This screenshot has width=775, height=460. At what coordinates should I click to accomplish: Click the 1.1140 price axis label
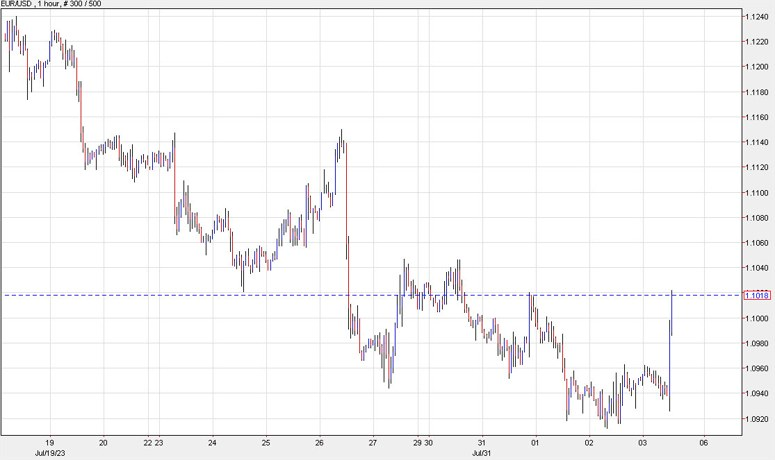point(756,143)
